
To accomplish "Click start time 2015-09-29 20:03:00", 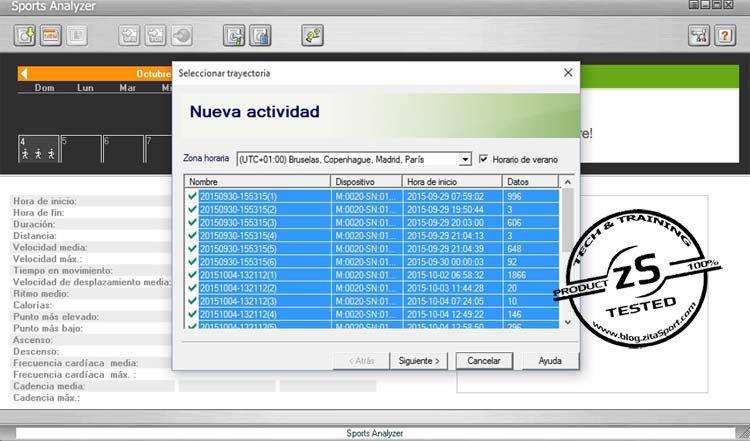I will [445, 223].
